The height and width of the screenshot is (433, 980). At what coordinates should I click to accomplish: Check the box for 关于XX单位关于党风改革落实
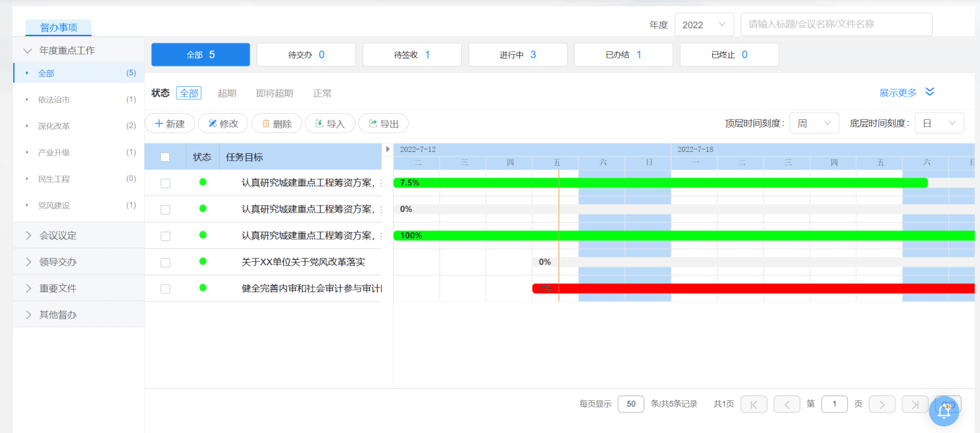[165, 263]
